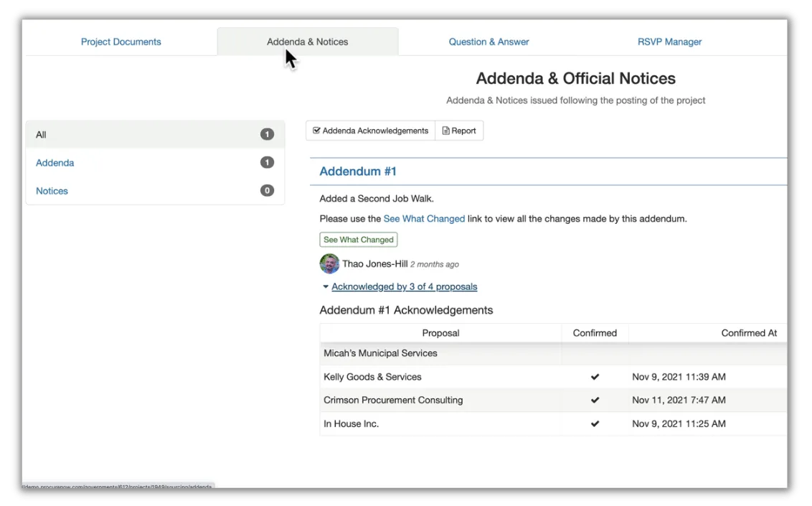The height and width of the screenshot is (506, 812).
Task: Open the Addendum #1 heading link
Action: tap(358, 172)
